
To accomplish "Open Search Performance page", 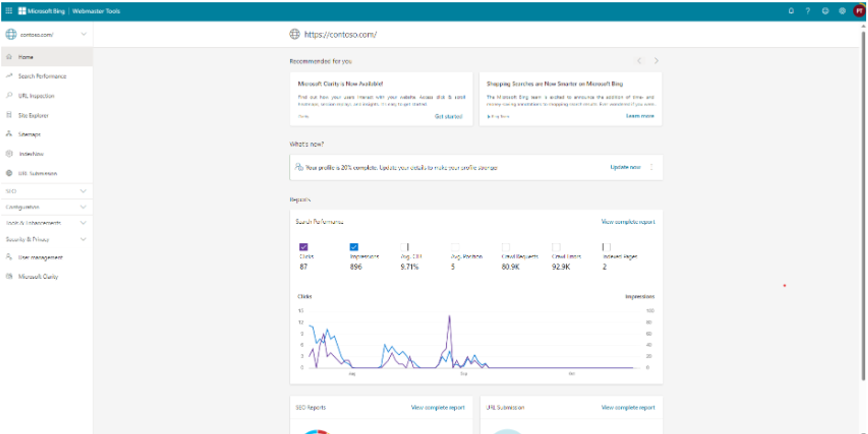I will pos(47,76).
